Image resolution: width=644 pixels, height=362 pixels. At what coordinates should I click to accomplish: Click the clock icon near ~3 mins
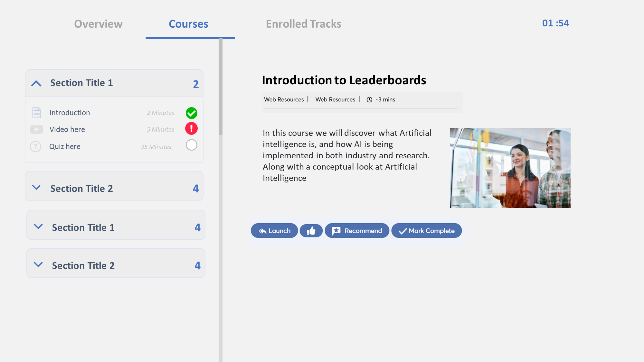[369, 100]
